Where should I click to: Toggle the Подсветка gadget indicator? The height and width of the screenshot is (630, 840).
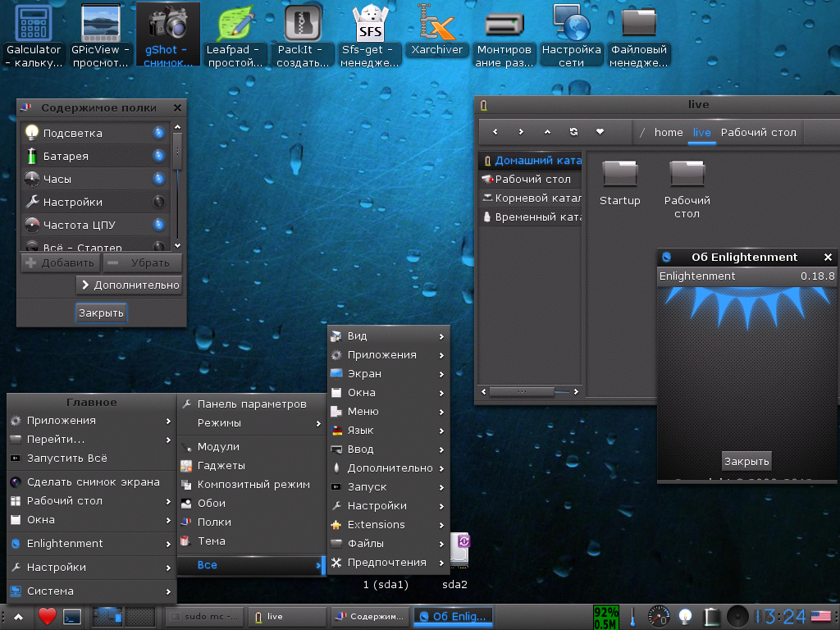tap(158, 133)
